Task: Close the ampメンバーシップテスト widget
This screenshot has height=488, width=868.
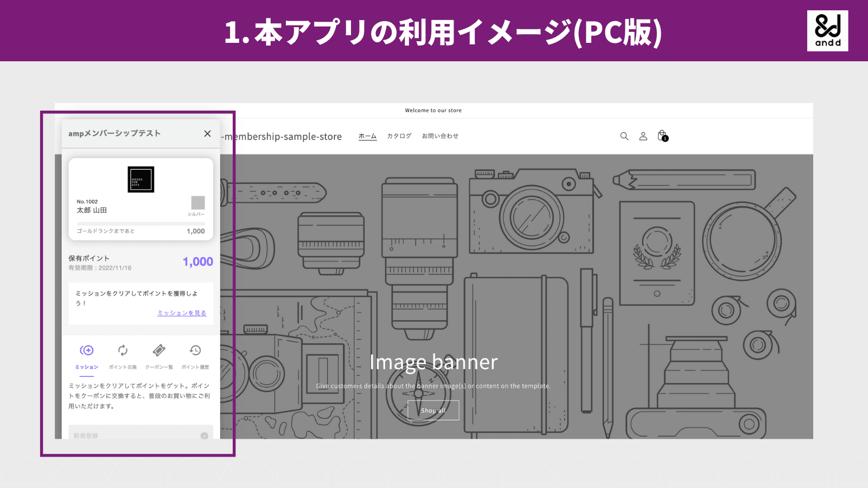Action: [x=207, y=133]
